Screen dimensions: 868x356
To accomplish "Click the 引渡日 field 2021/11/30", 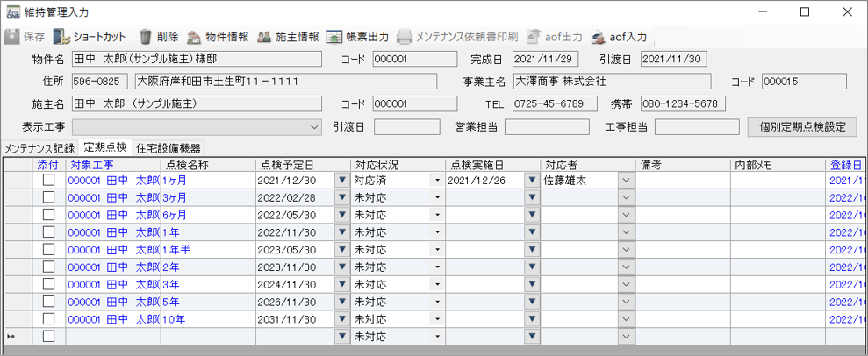I will click(x=674, y=59).
